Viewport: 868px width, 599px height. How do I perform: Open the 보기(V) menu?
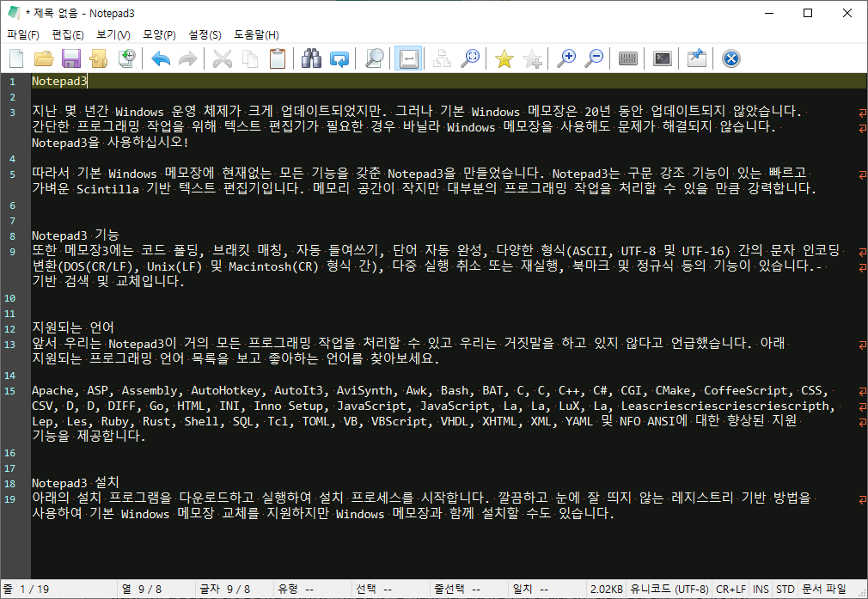point(113,35)
